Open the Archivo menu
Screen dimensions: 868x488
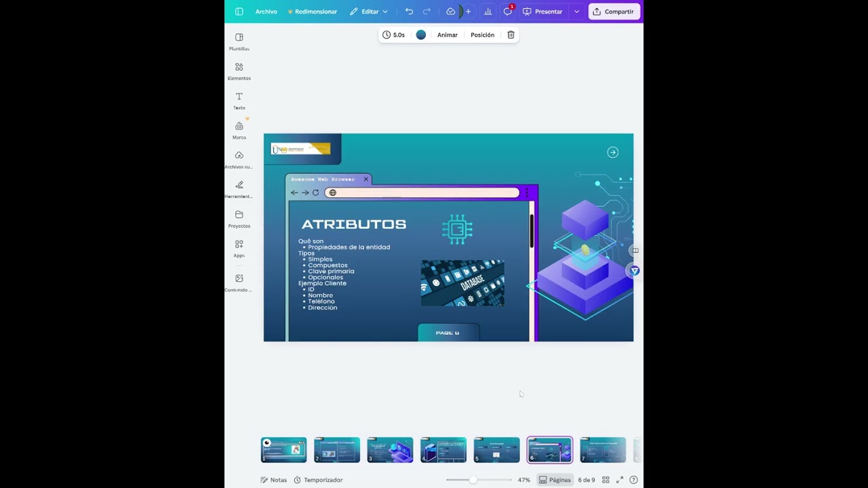pyautogui.click(x=266, y=12)
